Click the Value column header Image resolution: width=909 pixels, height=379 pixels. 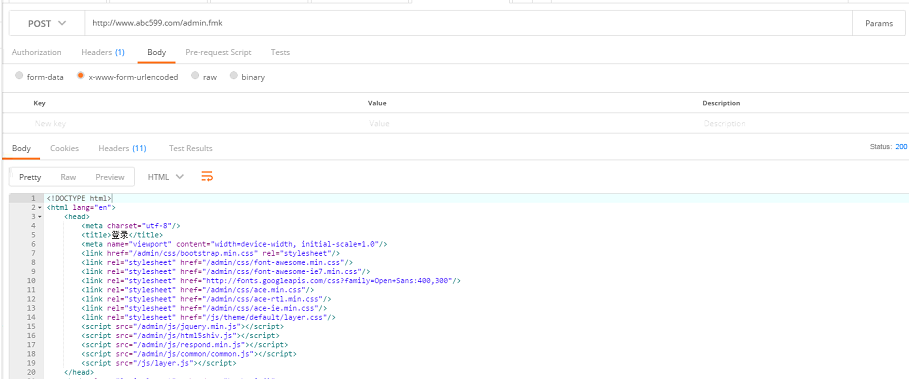click(x=377, y=103)
